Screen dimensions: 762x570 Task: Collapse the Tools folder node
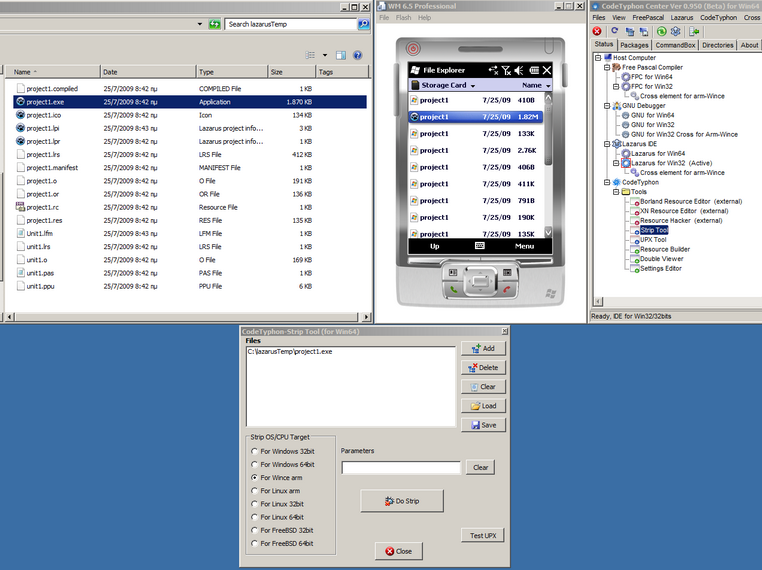pos(616,192)
